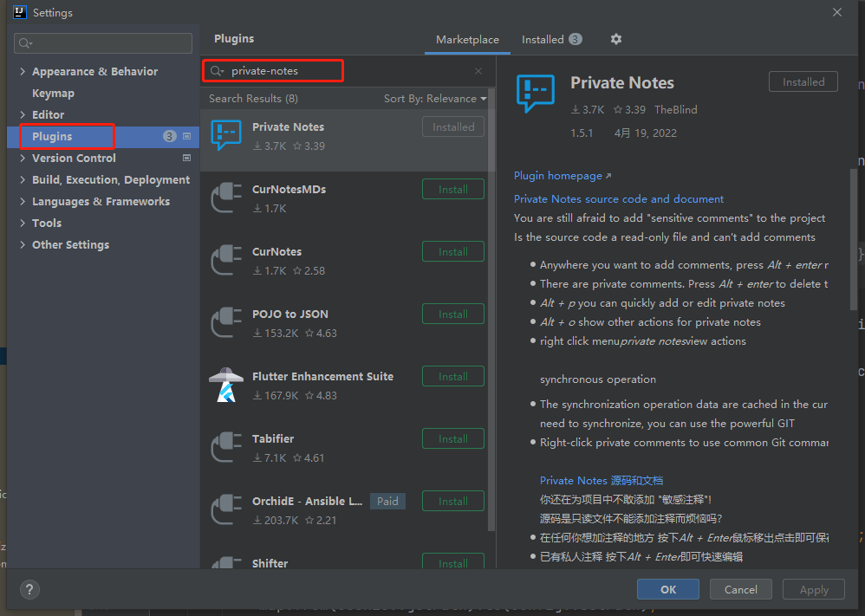Expand Build, Execution, Deployment node
The width and height of the screenshot is (865, 616).
pos(23,180)
